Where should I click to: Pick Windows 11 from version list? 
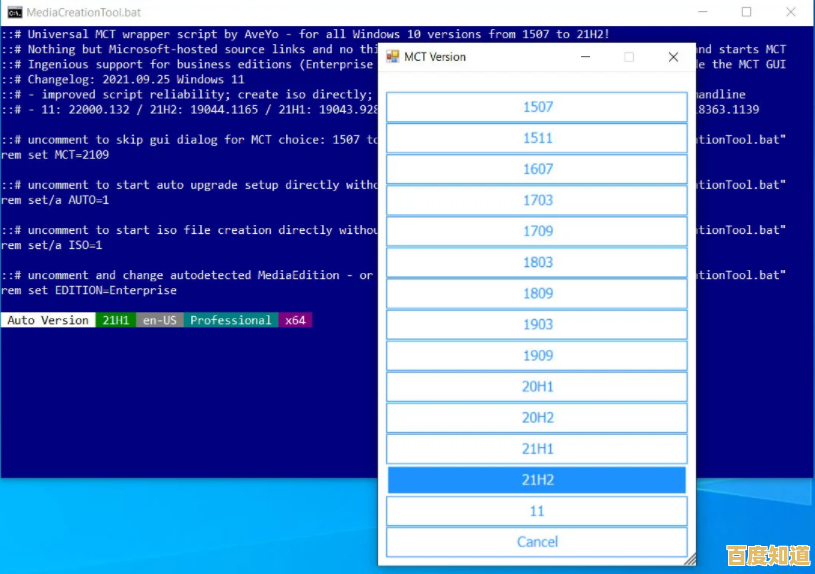537,511
